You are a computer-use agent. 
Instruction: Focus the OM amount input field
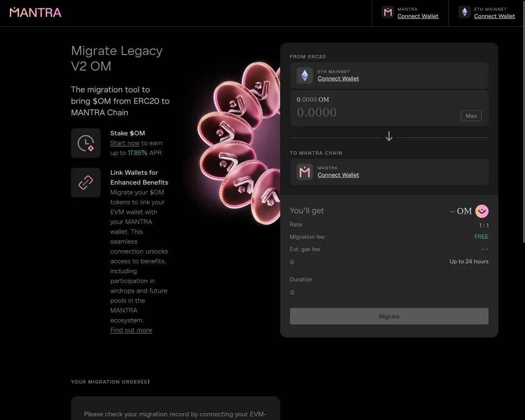(369, 112)
